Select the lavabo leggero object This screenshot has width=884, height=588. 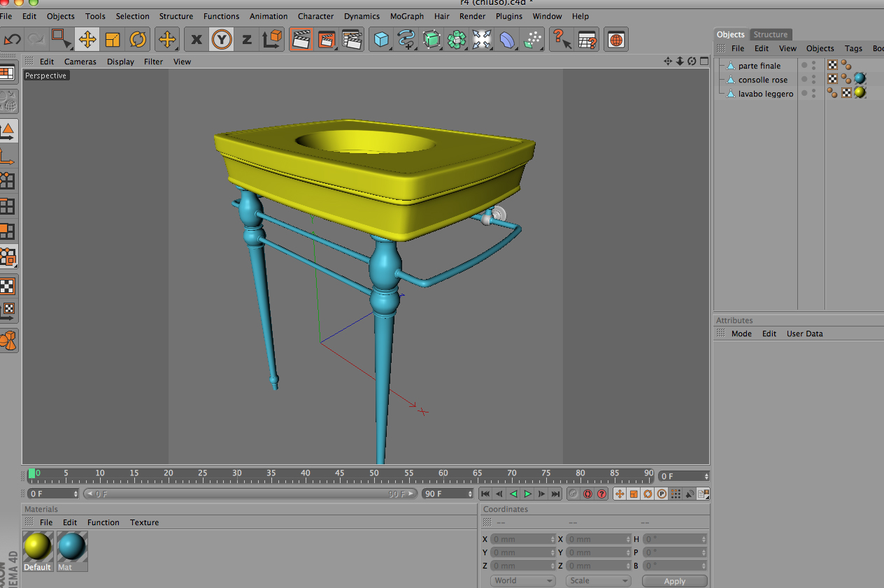pyautogui.click(x=766, y=94)
